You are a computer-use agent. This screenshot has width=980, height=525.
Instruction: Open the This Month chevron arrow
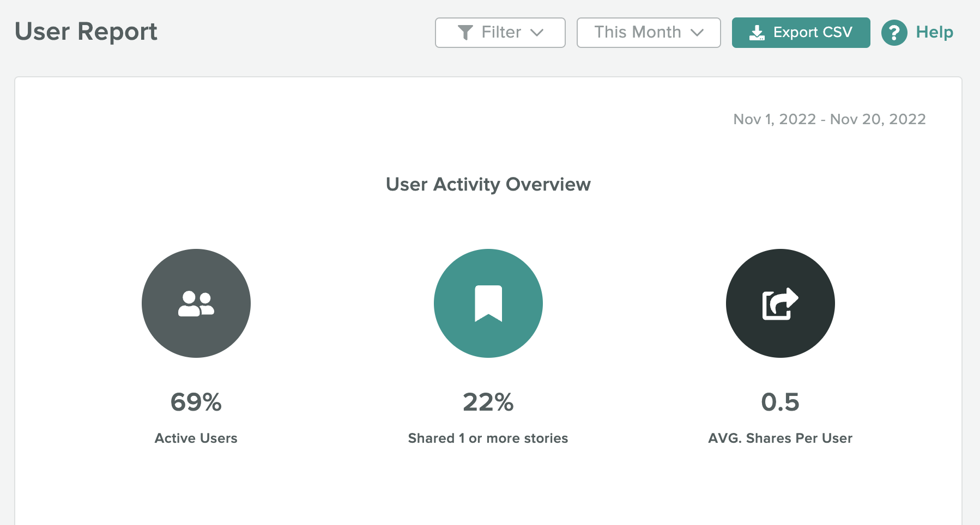pyautogui.click(x=697, y=33)
